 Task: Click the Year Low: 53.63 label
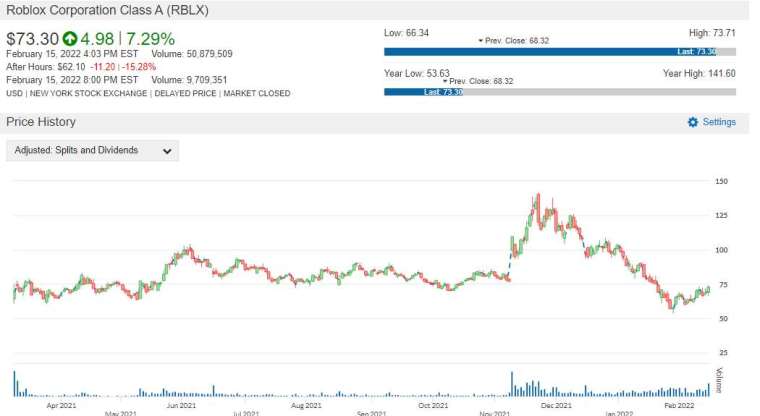tap(417, 74)
